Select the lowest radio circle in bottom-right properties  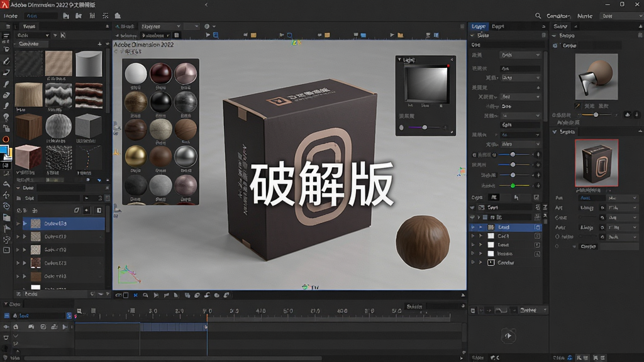pos(557,246)
